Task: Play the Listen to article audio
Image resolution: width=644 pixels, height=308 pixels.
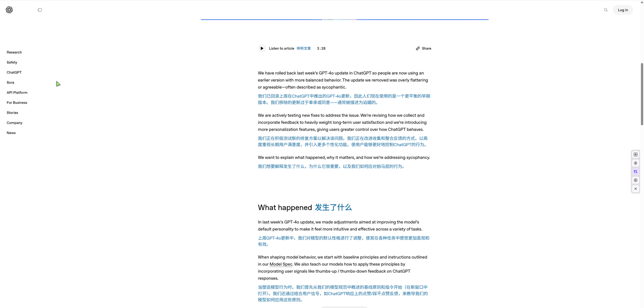Action: [x=262, y=49]
